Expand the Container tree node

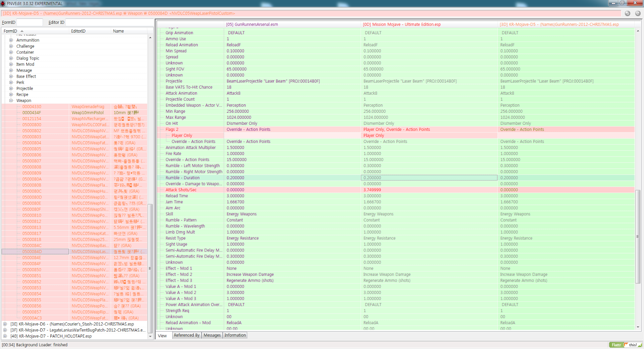pos(11,52)
